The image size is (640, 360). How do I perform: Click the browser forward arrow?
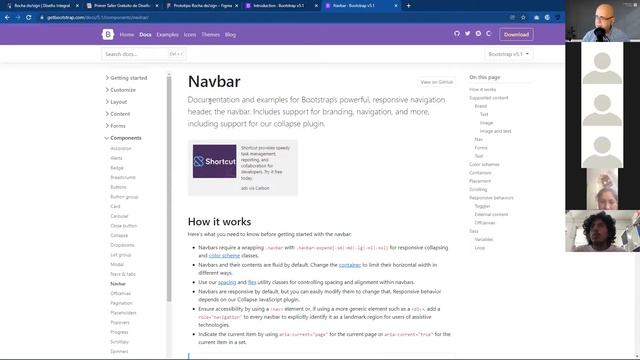pos(18,18)
